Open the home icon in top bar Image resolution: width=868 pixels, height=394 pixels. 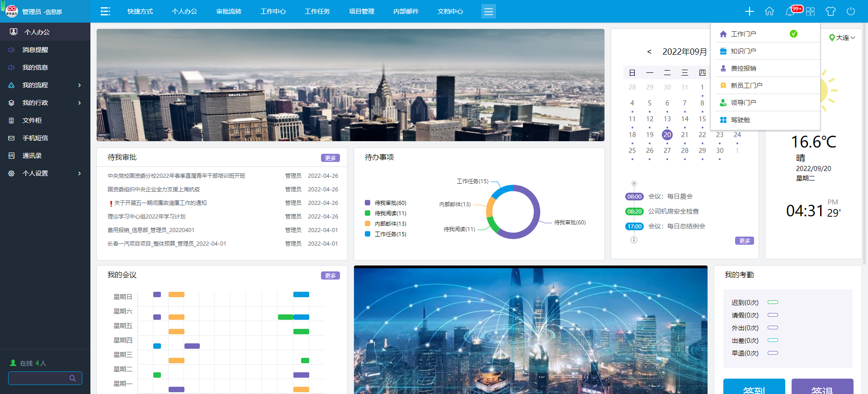(x=769, y=11)
